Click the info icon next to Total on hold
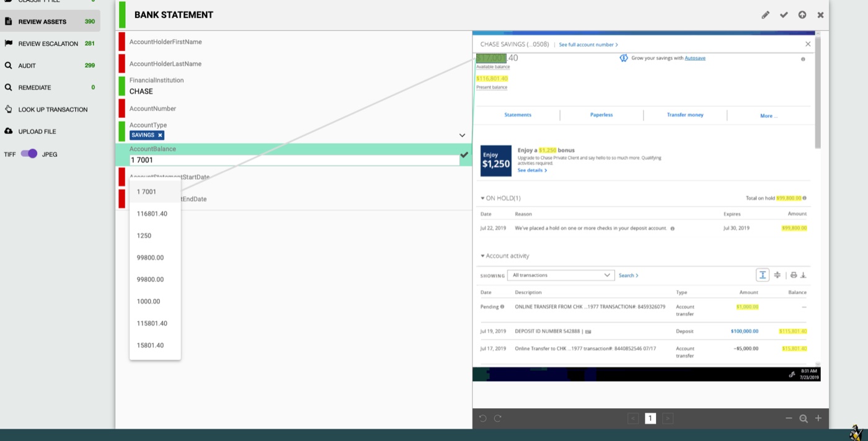This screenshot has height=441, width=868. 805,198
